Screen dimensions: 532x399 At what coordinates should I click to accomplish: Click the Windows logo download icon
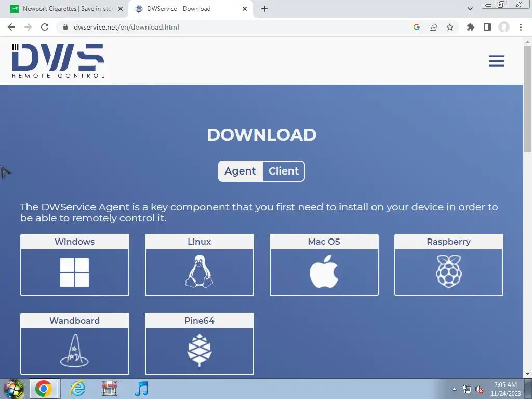click(75, 272)
